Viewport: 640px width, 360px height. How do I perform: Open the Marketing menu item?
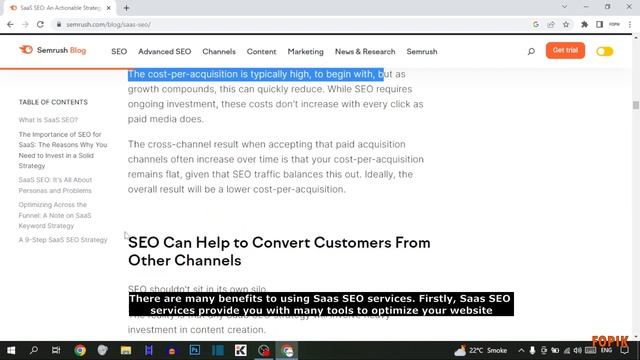tap(305, 52)
